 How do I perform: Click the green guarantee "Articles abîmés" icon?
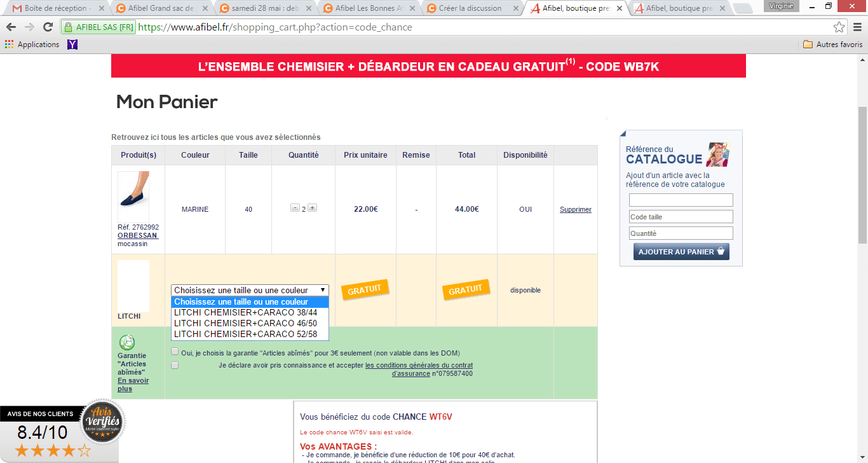pyautogui.click(x=127, y=342)
